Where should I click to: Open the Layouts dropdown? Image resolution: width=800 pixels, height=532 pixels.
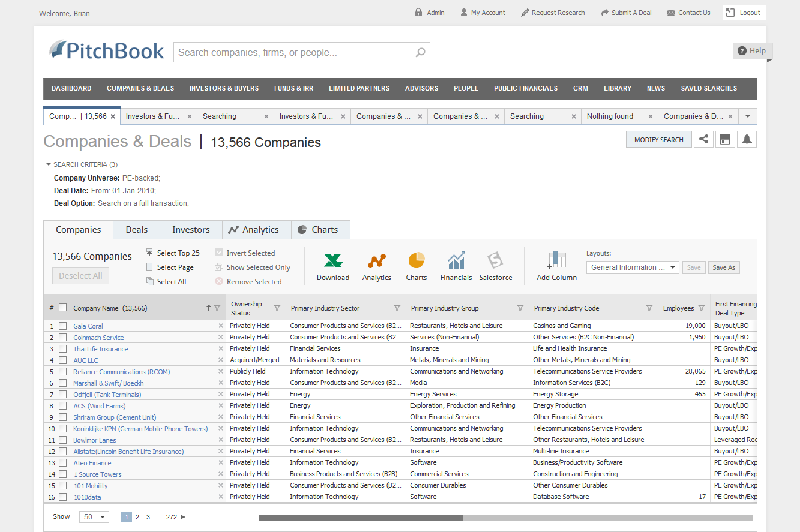pyautogui.click(x=633, y=267)
